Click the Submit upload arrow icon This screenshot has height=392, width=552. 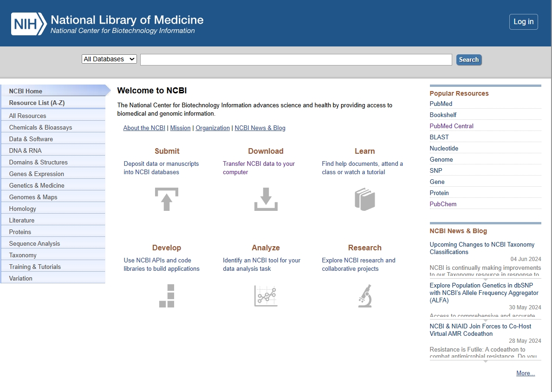pos(167,199)
